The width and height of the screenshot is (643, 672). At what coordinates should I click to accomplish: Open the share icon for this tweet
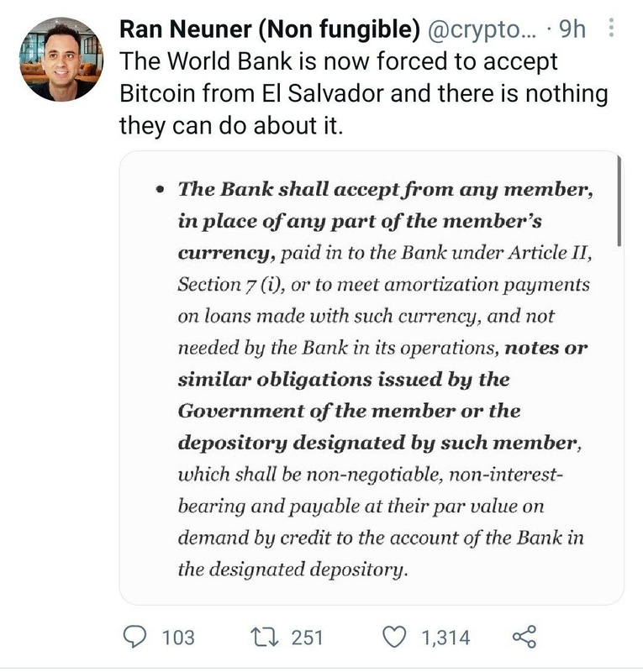(524, 637)
